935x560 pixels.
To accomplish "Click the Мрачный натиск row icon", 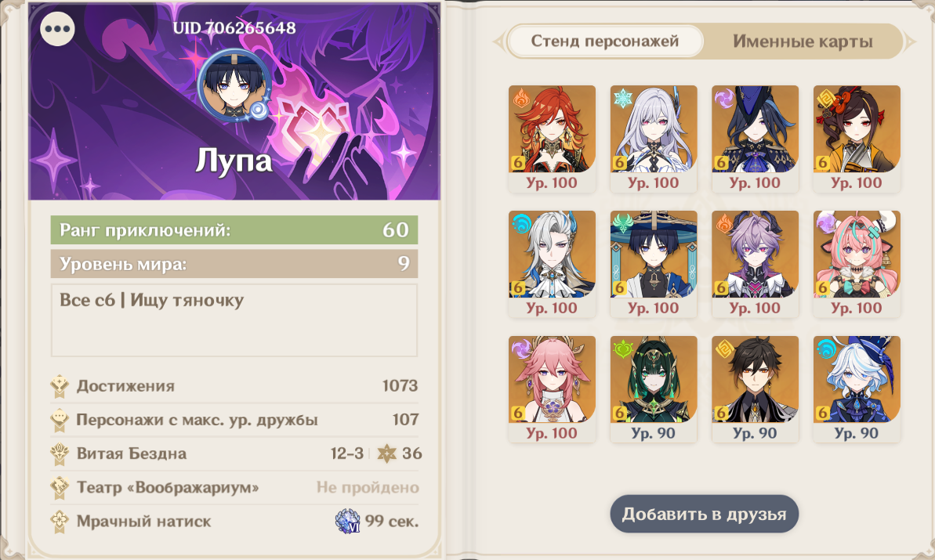I will point(60,522).
